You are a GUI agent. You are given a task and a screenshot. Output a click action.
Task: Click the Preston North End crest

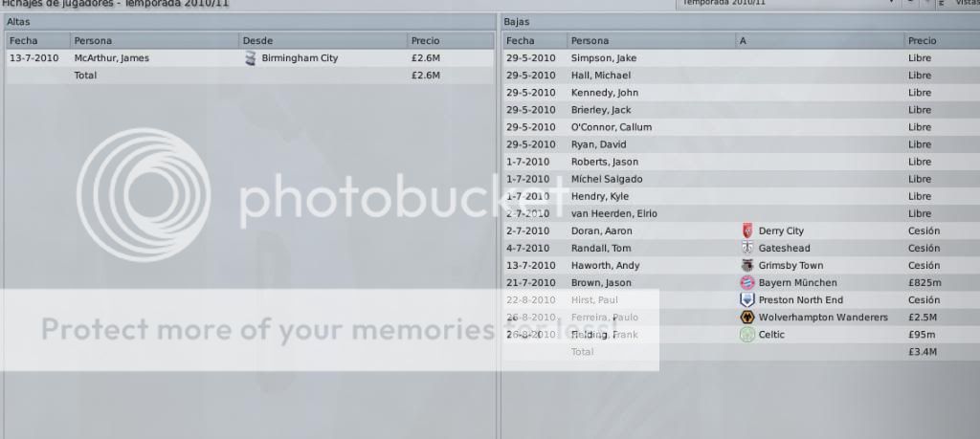click(746, 299)
